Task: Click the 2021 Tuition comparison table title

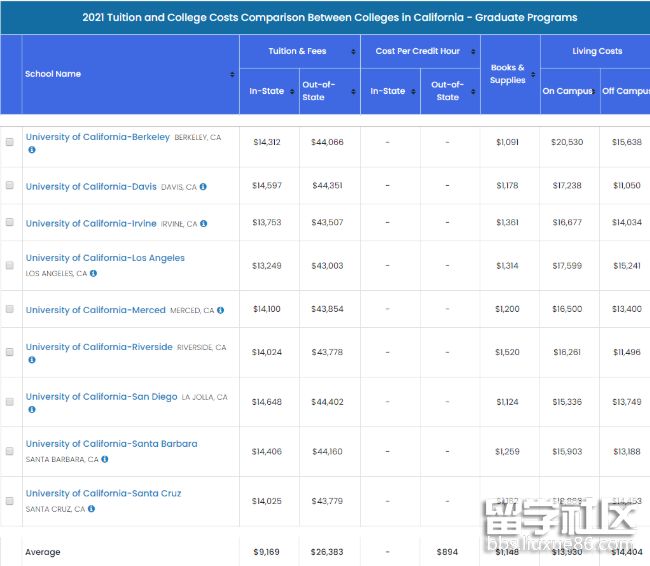Action: coord(330,17)
